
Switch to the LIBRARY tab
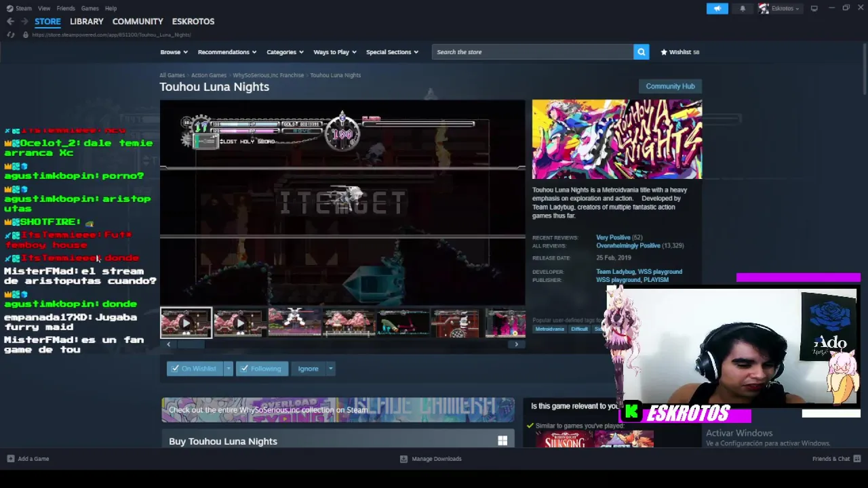tap(86, 22)
